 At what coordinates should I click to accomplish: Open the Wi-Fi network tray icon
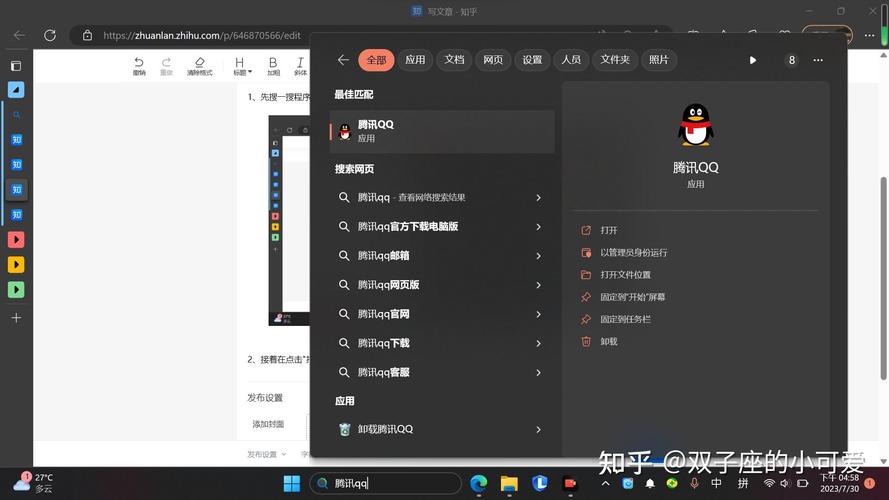coord(769,484)
